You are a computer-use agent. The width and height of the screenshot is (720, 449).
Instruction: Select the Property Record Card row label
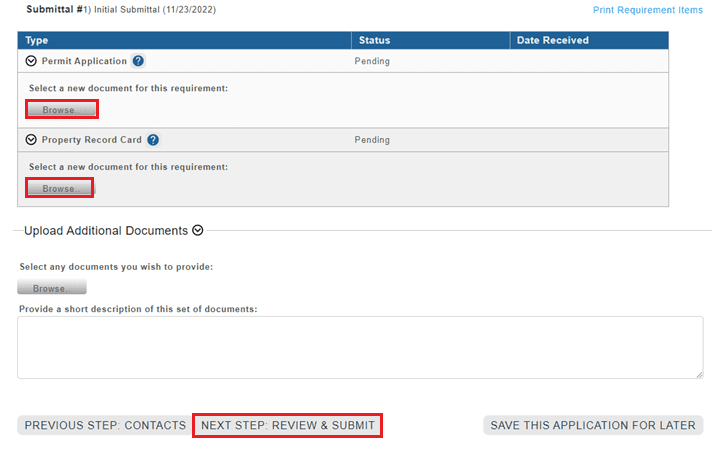pyautogui.click(x=92, y=140)
